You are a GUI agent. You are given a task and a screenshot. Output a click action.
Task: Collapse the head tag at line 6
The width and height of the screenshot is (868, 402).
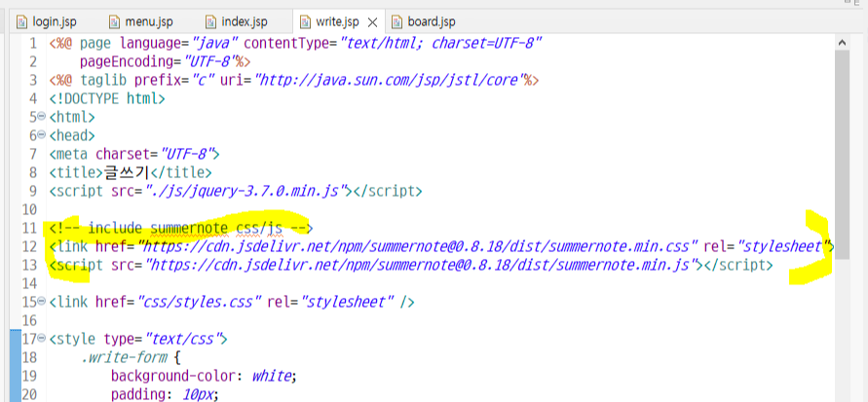(x=42, y=135)
